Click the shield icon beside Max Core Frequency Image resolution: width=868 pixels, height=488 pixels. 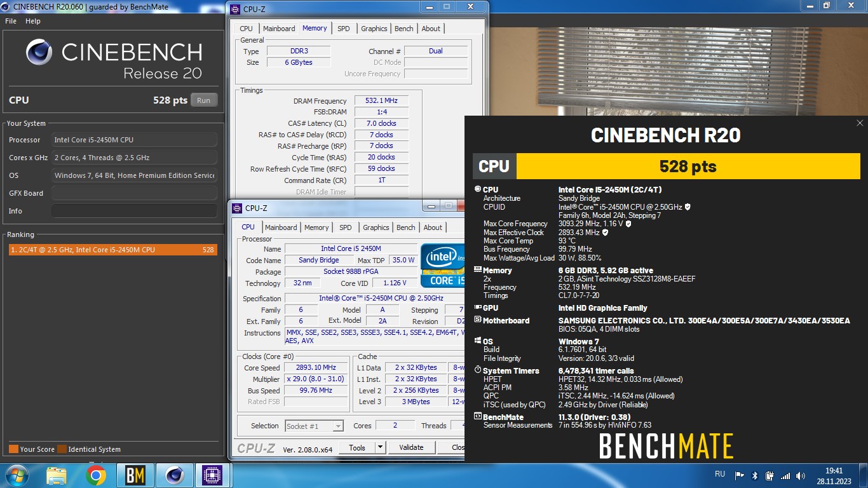point(628,224)
